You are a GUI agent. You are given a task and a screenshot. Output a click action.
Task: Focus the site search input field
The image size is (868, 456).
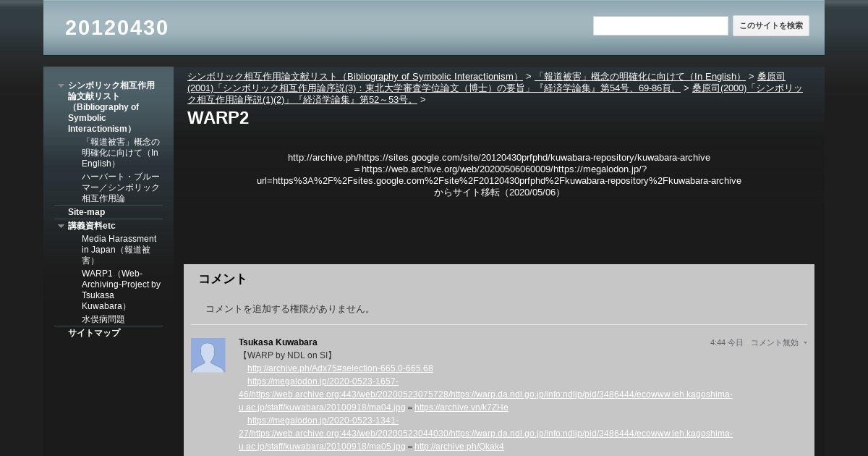click(660, 26)
